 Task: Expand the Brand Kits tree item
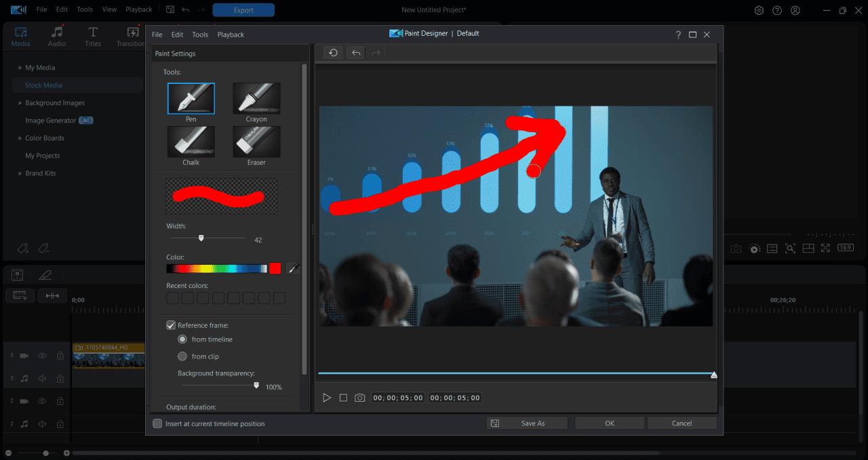[x=20, y=173]
